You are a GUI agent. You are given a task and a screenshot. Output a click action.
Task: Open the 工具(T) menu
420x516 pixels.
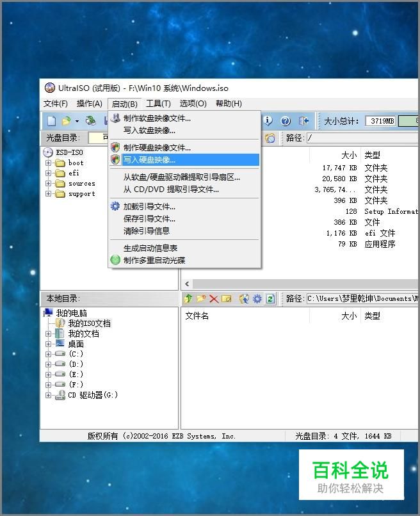pyautogui.click(x=158, y=104)
